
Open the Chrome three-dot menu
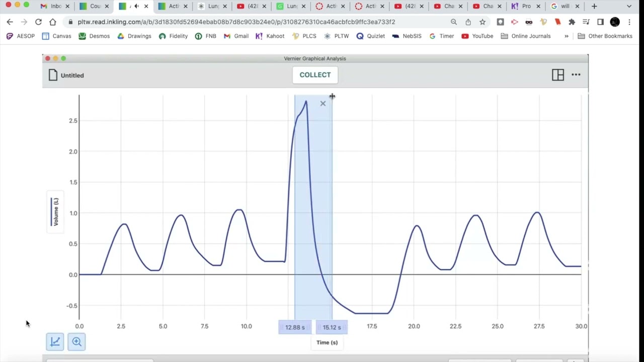click(x=629, y=22)
